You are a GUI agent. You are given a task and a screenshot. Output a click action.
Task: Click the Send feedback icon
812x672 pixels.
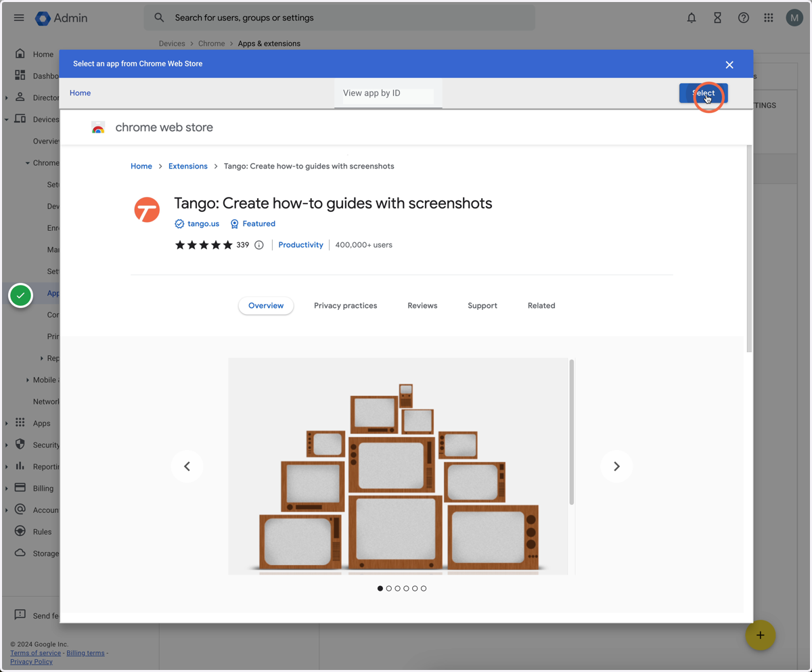coord(20,614)
